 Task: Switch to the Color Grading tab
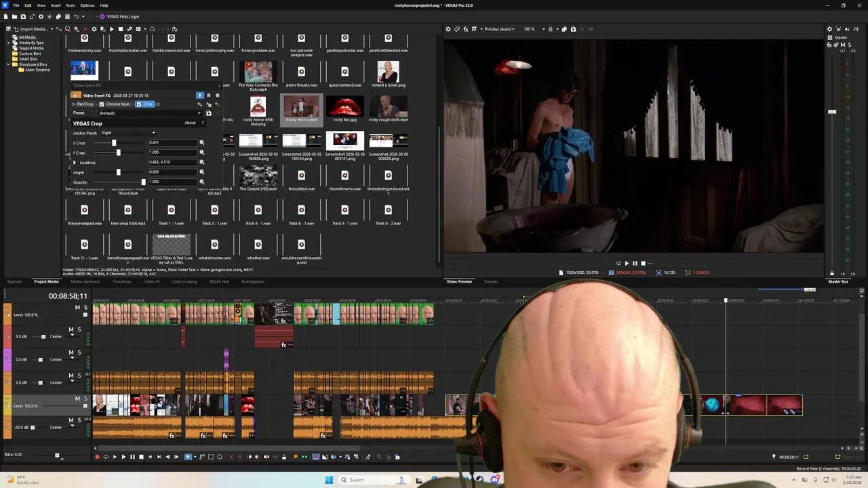(x=184, y=281)
